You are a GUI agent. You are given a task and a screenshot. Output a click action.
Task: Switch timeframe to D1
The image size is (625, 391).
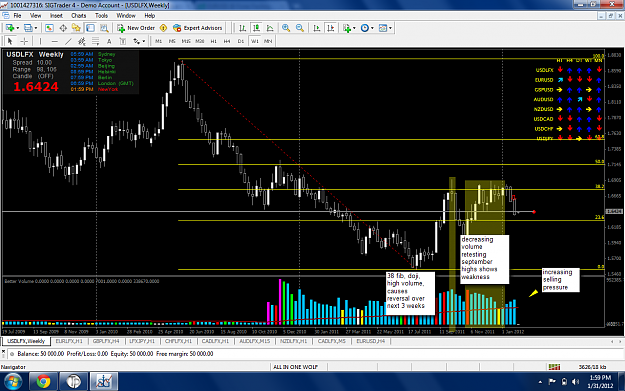coord(241,41)
